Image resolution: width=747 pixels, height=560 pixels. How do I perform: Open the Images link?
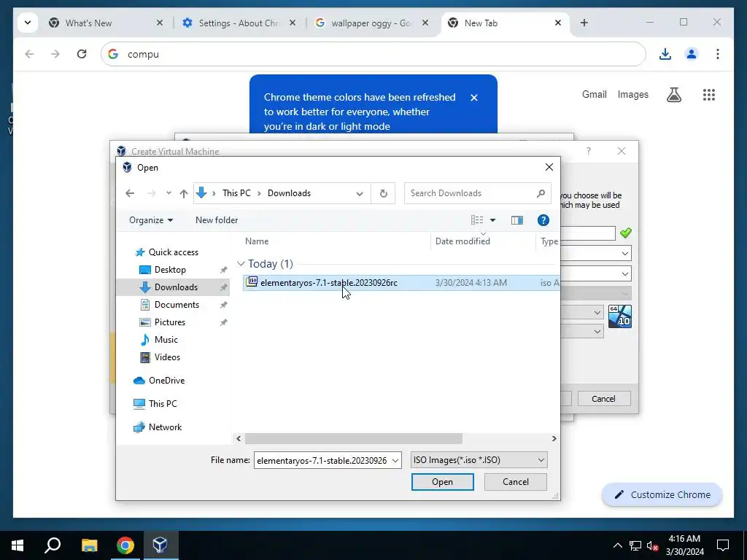click(632, 94)
